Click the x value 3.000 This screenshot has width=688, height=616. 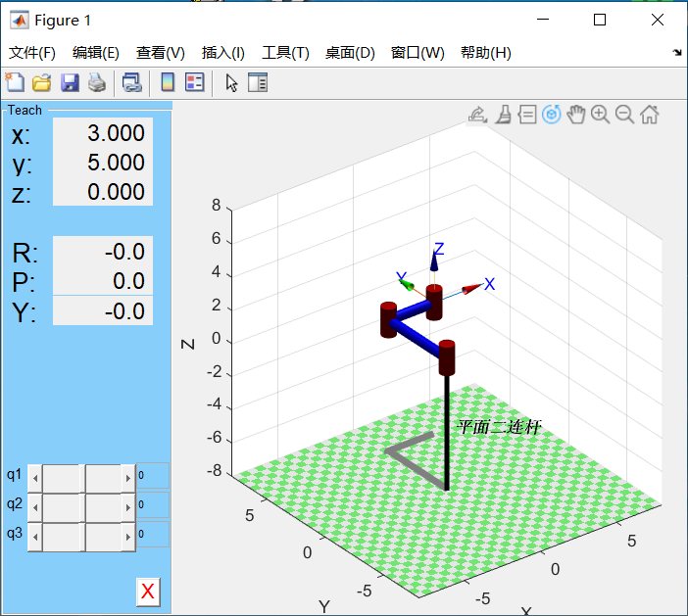tap(103, 133)
